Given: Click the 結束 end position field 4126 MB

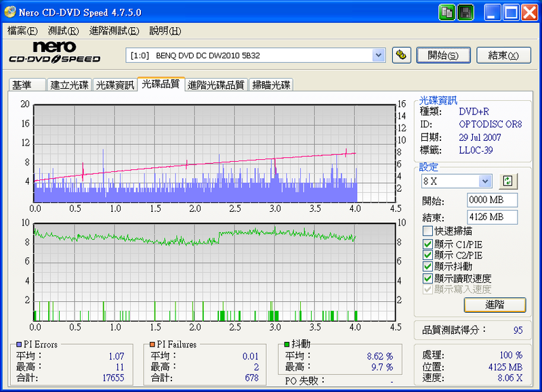Looking at the screenshot, I should pos(492,217).
